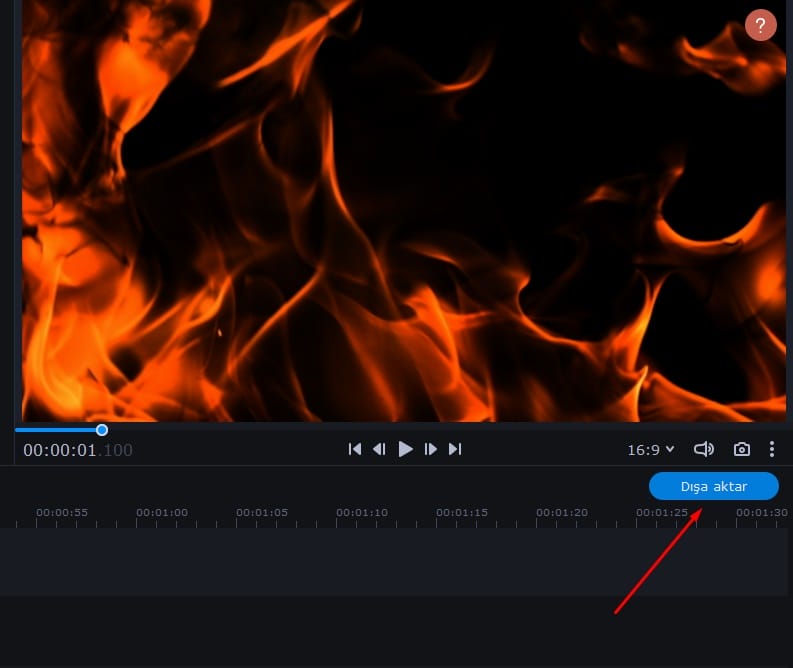This screenshot has width=793, height=668.
Task: Open the help question mark button
Action: tap(761, 25)
